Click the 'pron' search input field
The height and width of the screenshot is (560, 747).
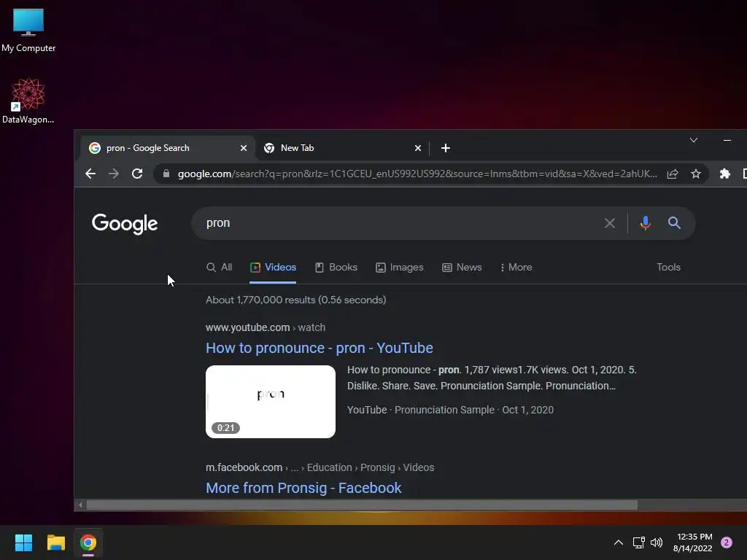pos(400,223)
